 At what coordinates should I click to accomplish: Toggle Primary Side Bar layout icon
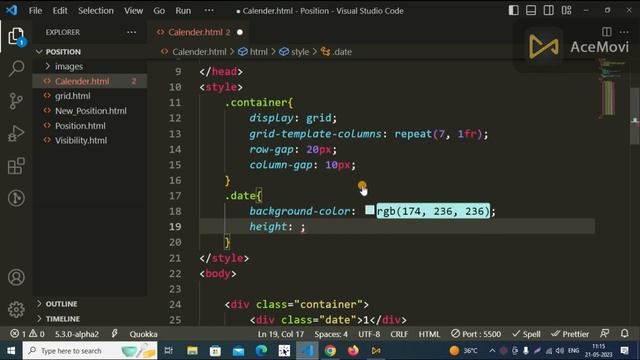(513, 11)
